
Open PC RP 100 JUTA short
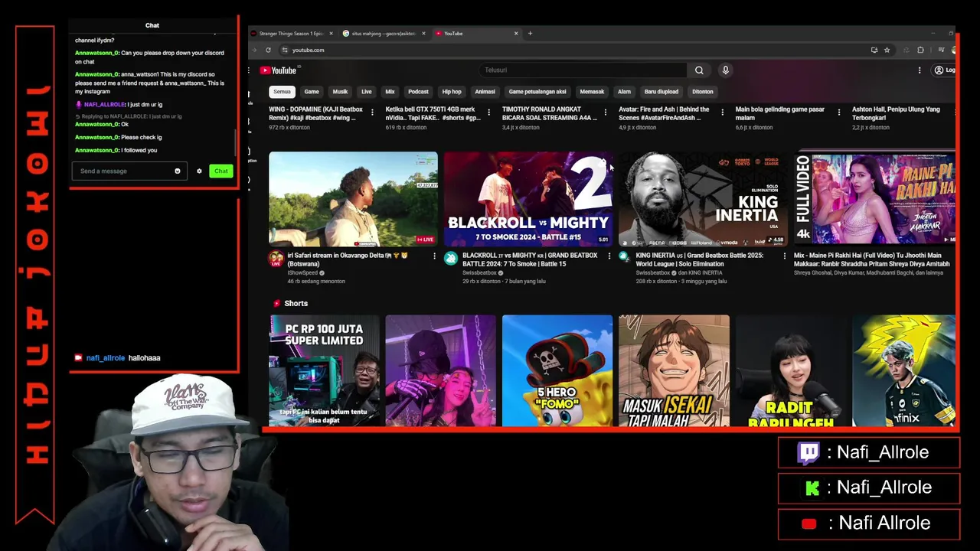click(324, 370)
